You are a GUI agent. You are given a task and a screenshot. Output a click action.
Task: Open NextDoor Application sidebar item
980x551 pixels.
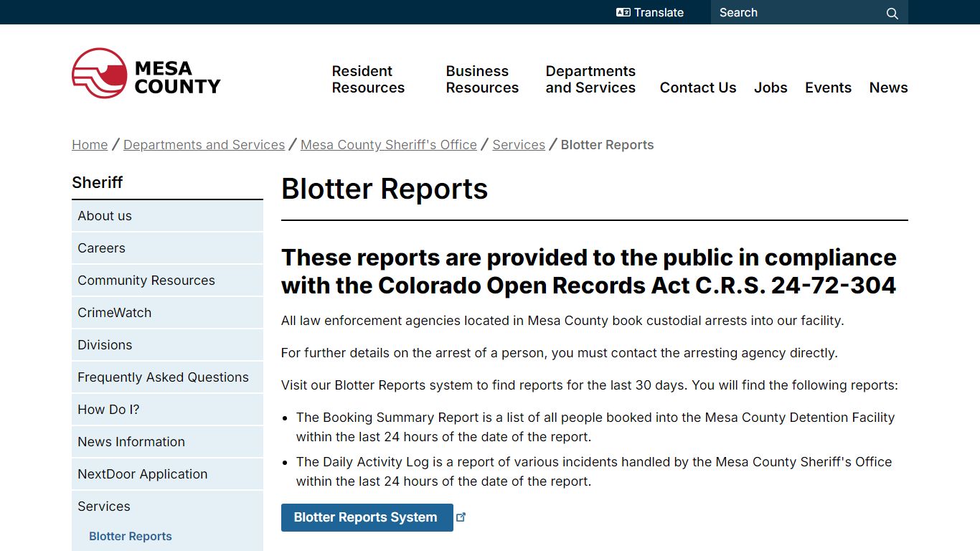click(167, 474)
